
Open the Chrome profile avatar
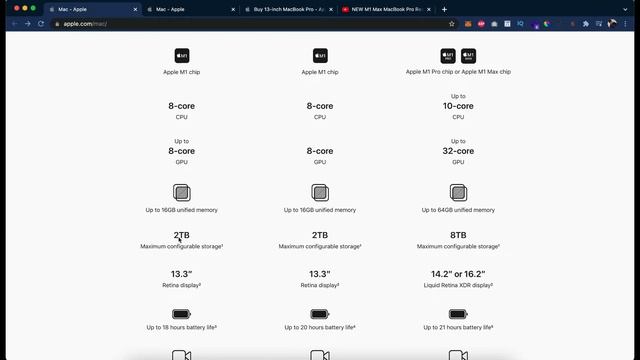coord(612,24)
